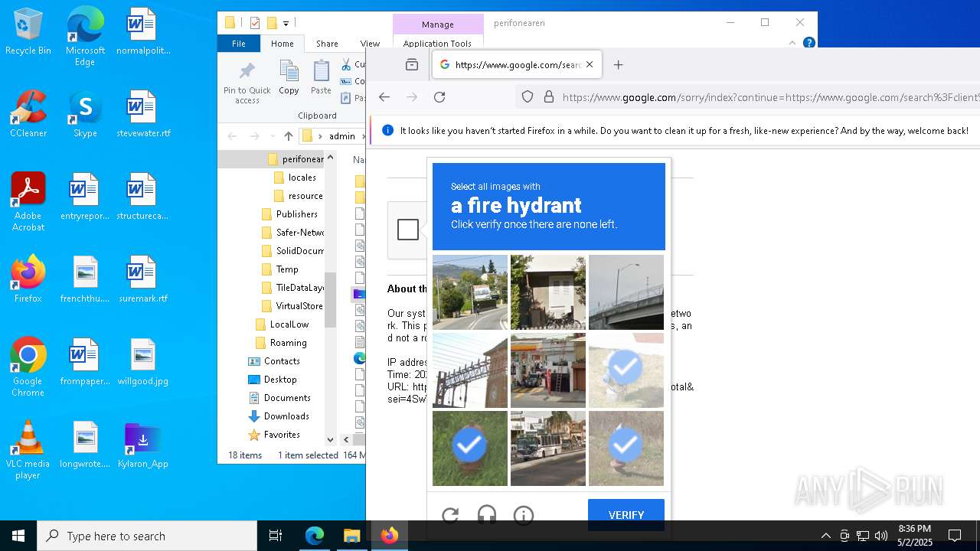Screen dimensions: 980x551
Task: Select stevewater.rtf desktop file
Action: tap(142, 114)
